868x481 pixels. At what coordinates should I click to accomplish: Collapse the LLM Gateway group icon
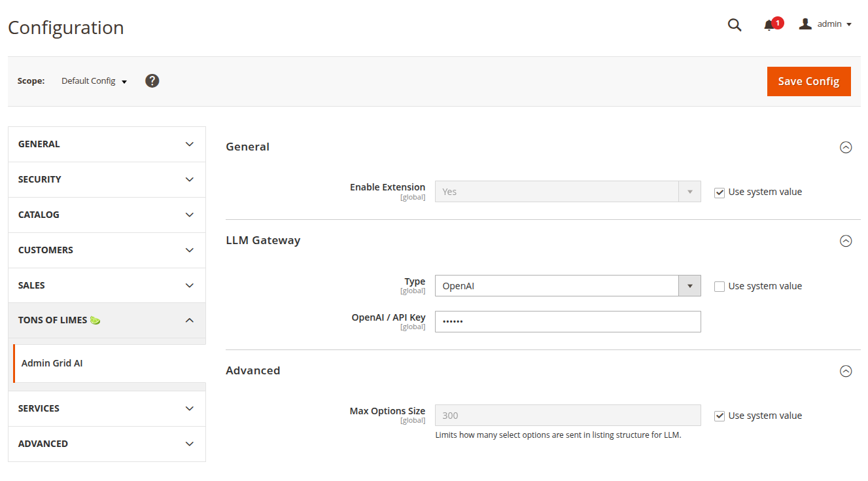coord(846,241)
